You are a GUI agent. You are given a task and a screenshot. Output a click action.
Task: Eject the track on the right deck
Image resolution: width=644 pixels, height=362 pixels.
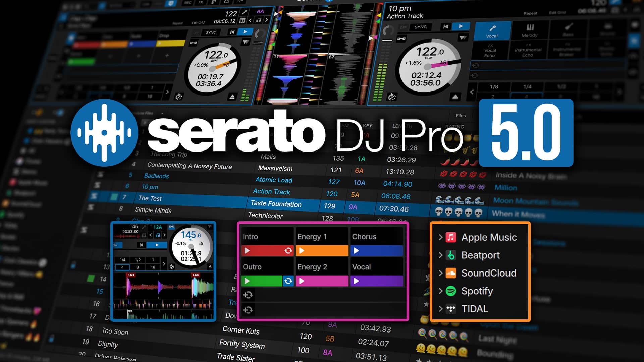[455, 97]
